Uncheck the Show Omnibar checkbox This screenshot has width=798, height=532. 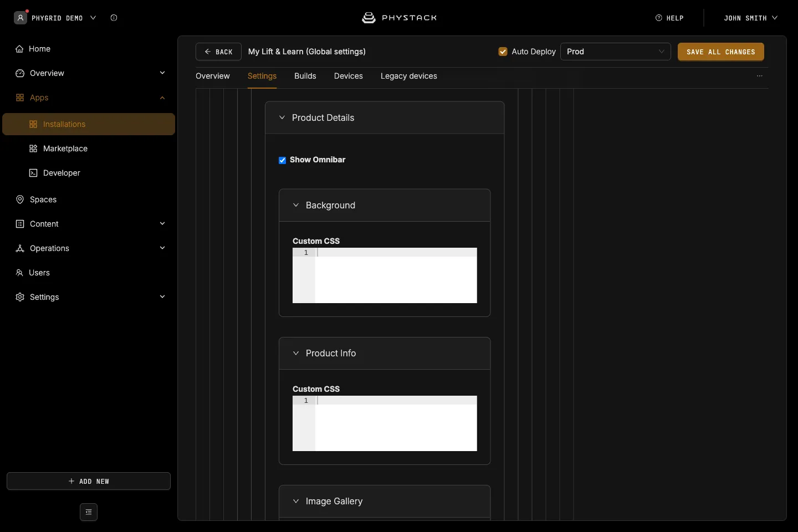click(283, 160)
